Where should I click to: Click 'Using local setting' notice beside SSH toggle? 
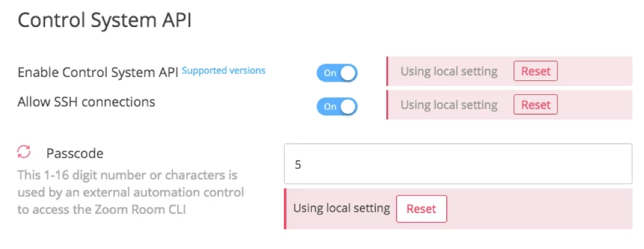[449, 105]
